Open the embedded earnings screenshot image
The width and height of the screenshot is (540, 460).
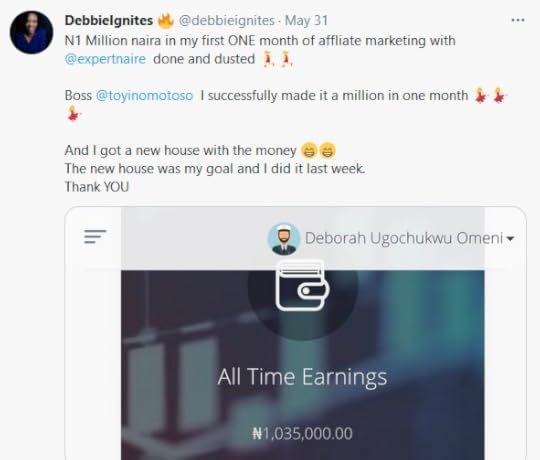pyautogui.click(x=295, y=333)
